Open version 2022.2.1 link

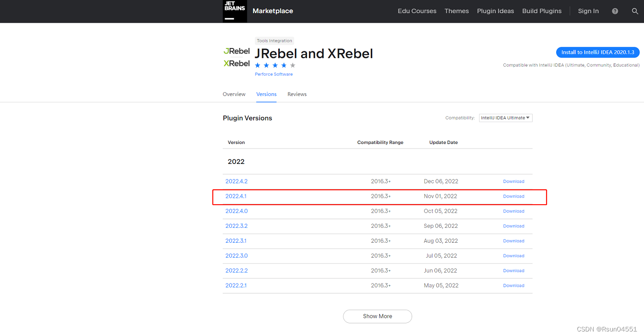(x=236, y=286)
